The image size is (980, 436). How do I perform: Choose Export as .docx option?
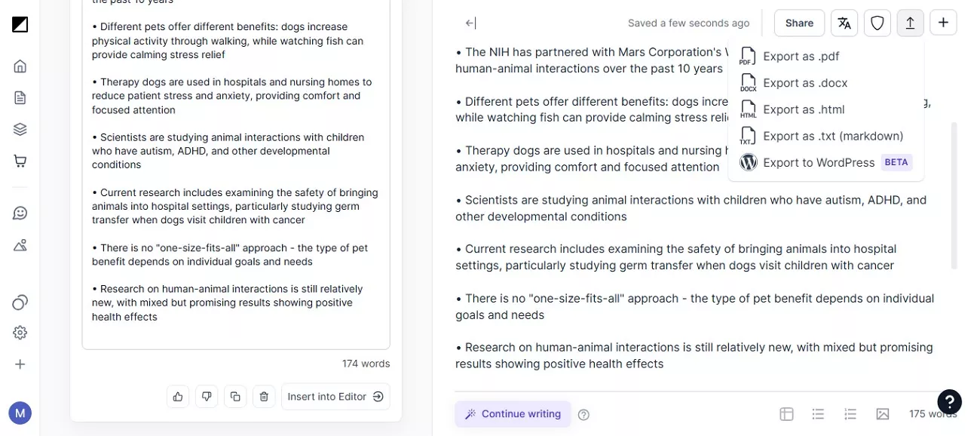coord(805,83)
